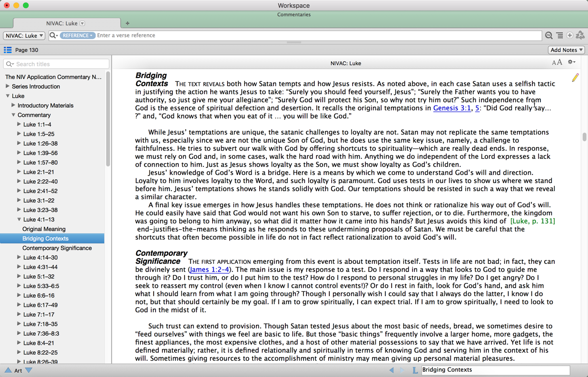Select Luke 3:23–38 in the tree
Screen dimensions: 588x377
tap(40, 210)
